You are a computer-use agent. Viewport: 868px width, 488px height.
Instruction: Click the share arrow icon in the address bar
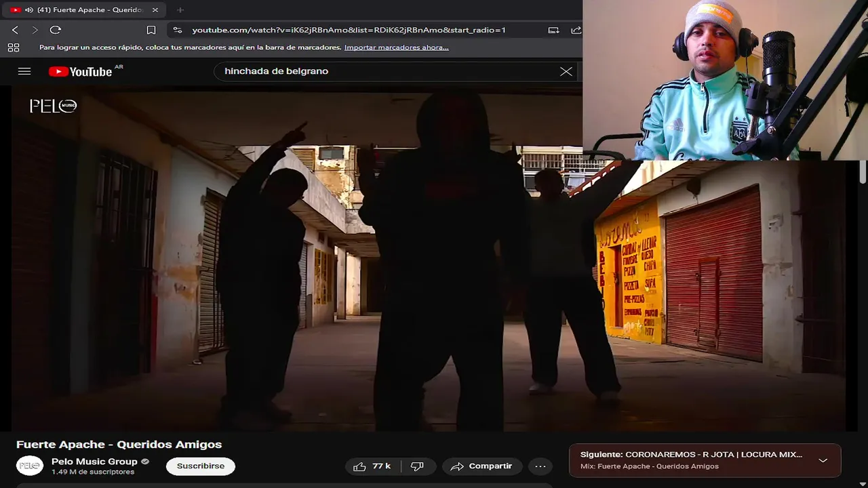576,30
